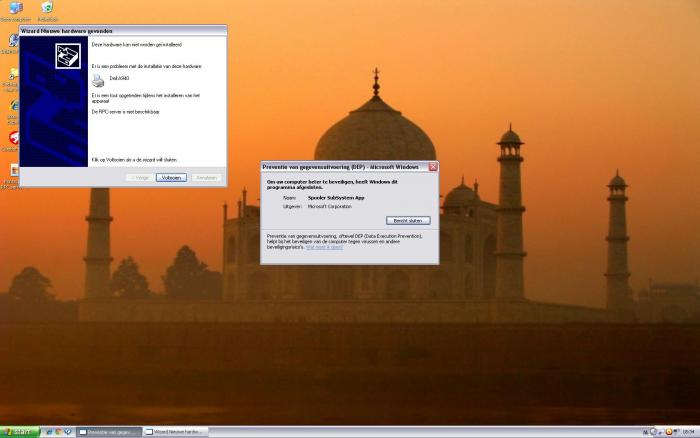Image resolution: width=700 pixels, height=438 pixels.
Task: Click the blue round Quick Launch icon
Action: click(68, 432)
